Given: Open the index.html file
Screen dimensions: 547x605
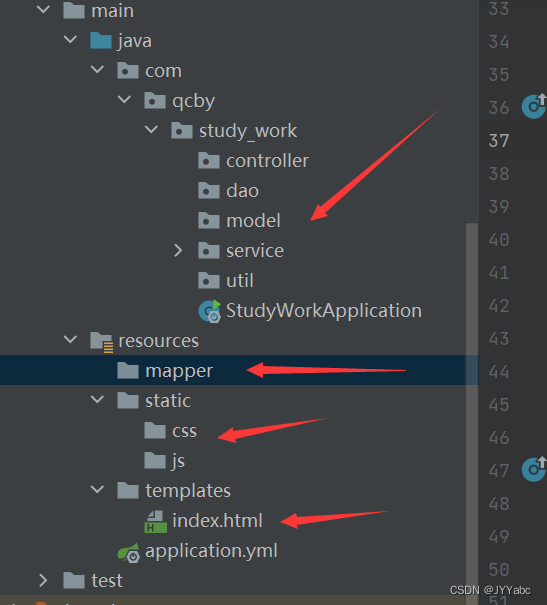Looking at the screenshot, I should [218, 521].
